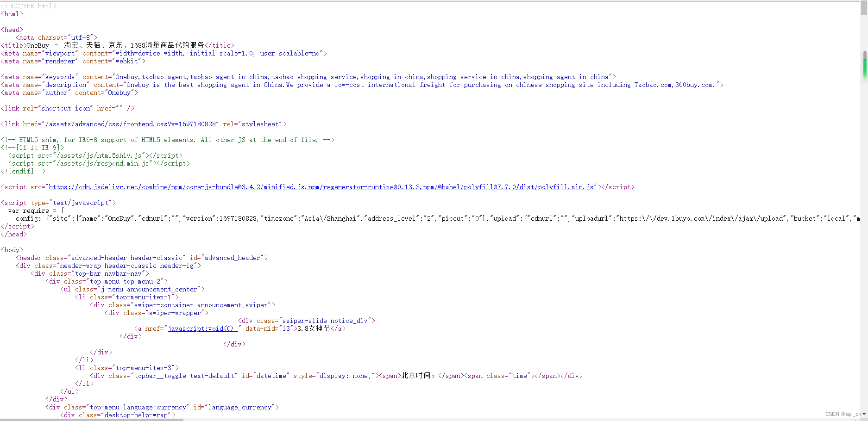Click the javascript:void(0); href link
The image size is (868, 421).
(x=202, y=328)
